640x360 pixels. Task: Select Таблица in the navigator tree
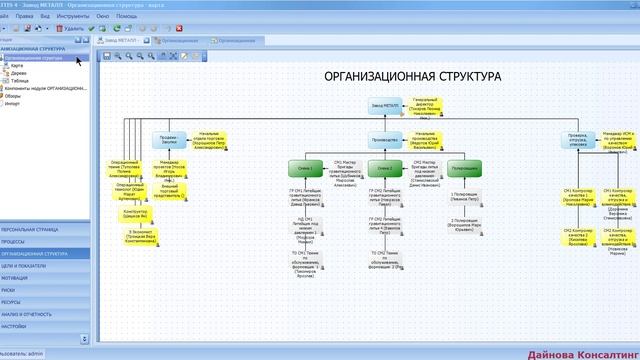coord(20,81)
